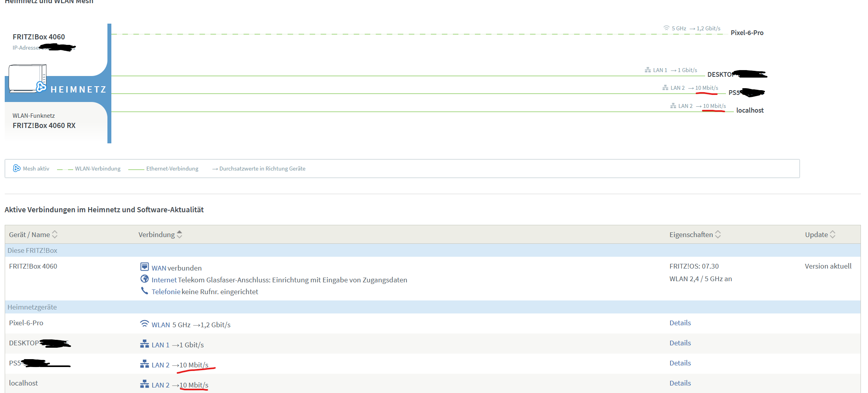This screenshot has width=868, height=393.
Task: Click 1,2 Gbit/s speed in diagram
Action: [708, 28]
